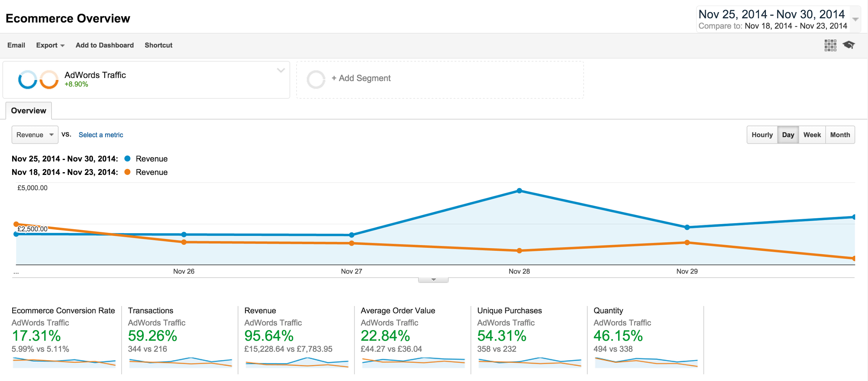Click the empty Add Segment circle icon
This screenshot has height=381, width=868.
(316, 79)
